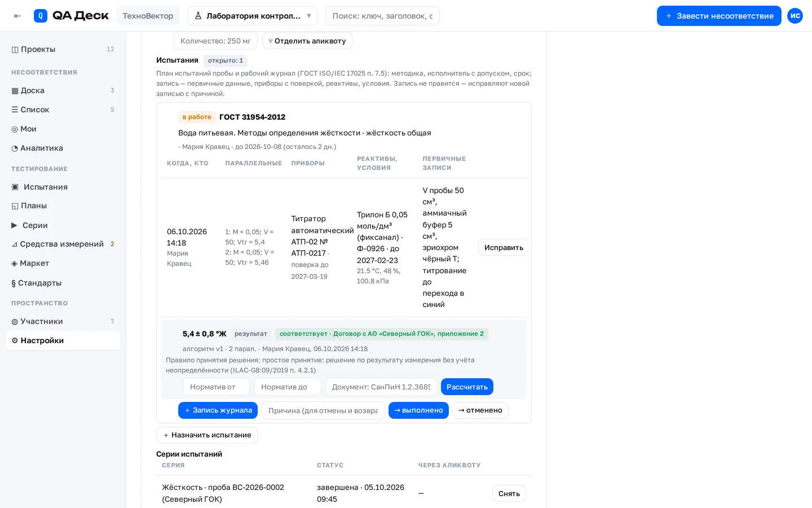Open the Серии section
This screenshot has width=812, height=508.
[x=63, y=225]
